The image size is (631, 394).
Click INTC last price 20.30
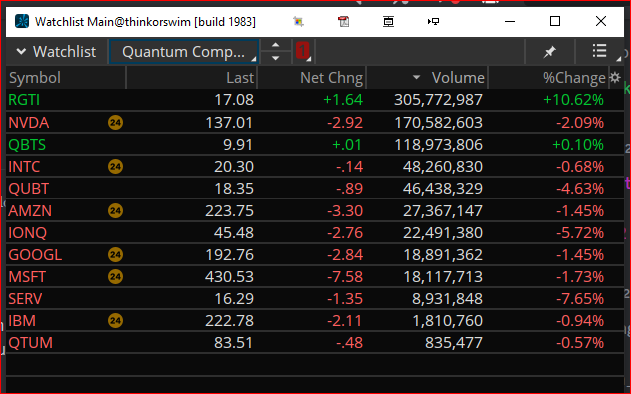coord(234,167)
